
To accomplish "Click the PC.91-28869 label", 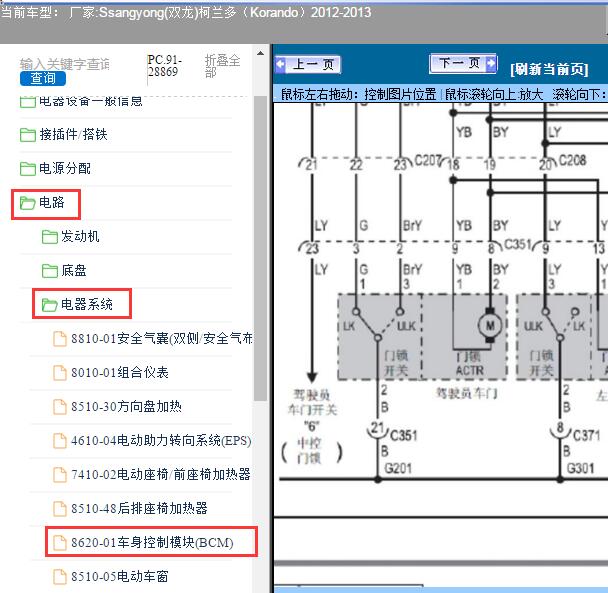I will [164, 66].
